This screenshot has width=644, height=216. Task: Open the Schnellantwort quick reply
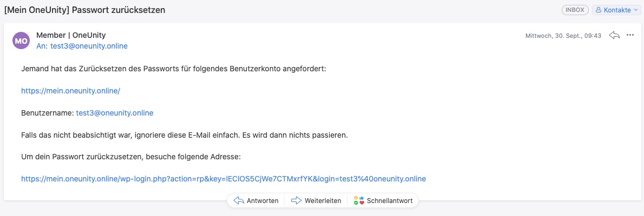(383, 200)
